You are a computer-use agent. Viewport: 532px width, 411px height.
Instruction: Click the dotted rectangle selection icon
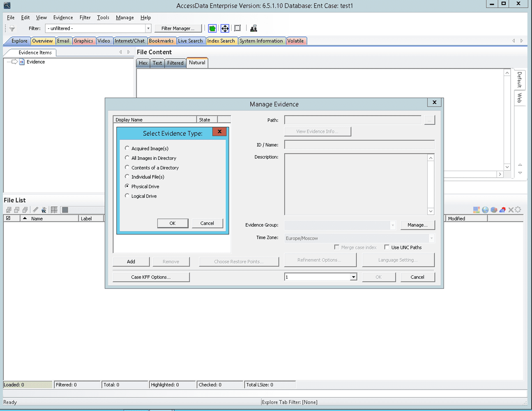(237, 28)
